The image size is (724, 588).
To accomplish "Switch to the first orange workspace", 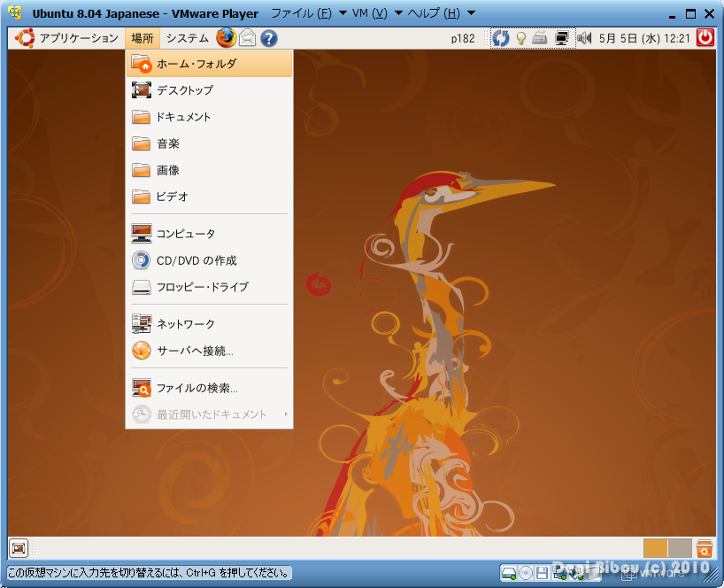I will 655,548.
